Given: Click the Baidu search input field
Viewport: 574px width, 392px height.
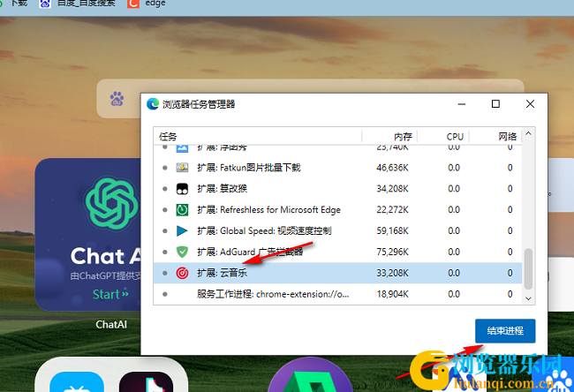Looking at the screenshot, I should pyautogui.click(x=311, y=87).
